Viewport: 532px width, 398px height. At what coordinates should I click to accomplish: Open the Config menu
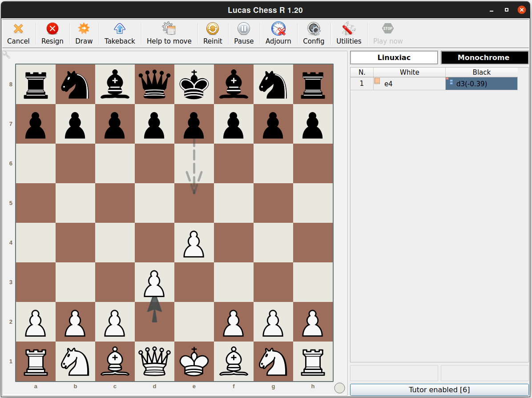(x=313, y=33)
